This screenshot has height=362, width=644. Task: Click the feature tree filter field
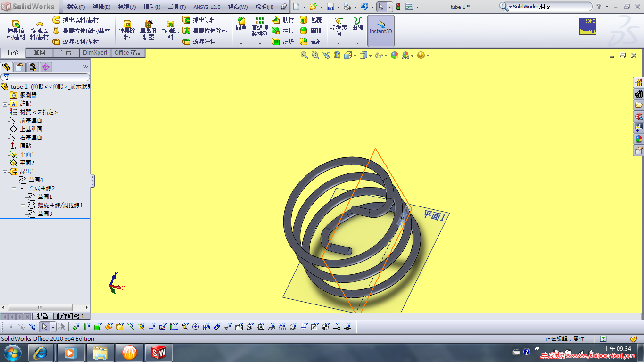click(45, 77)
